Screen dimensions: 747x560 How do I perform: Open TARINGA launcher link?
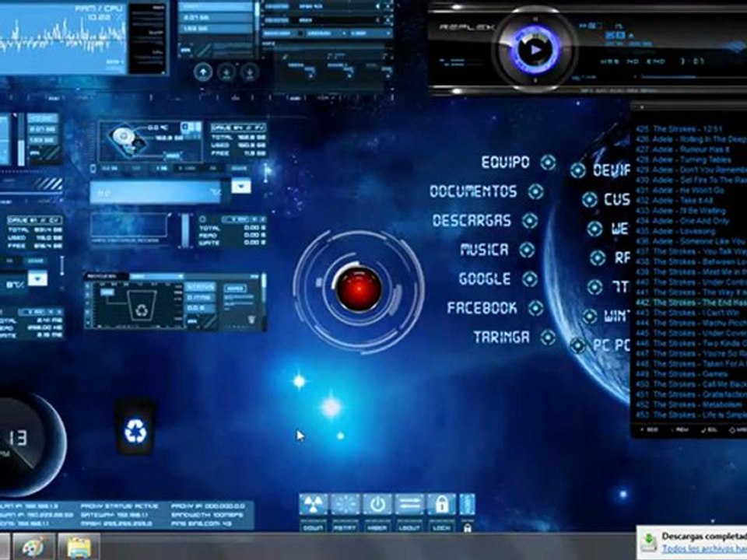[x=501, y=338]
